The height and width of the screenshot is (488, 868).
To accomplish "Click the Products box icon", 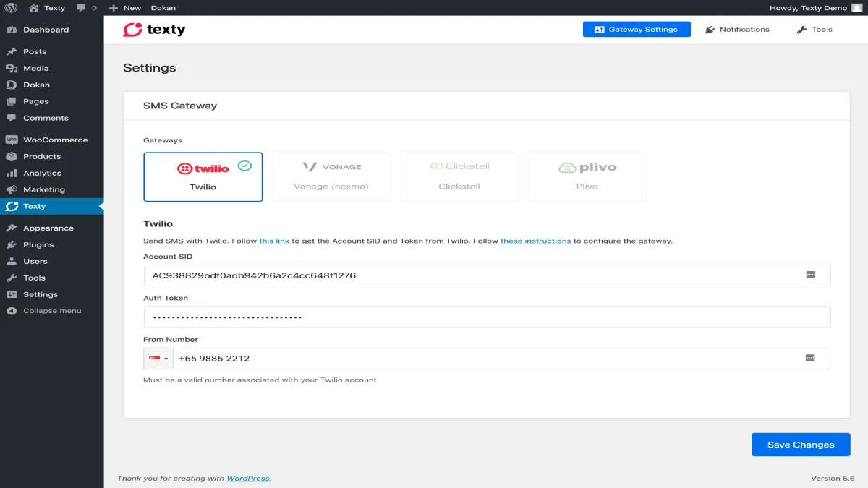I will point(12,157).
